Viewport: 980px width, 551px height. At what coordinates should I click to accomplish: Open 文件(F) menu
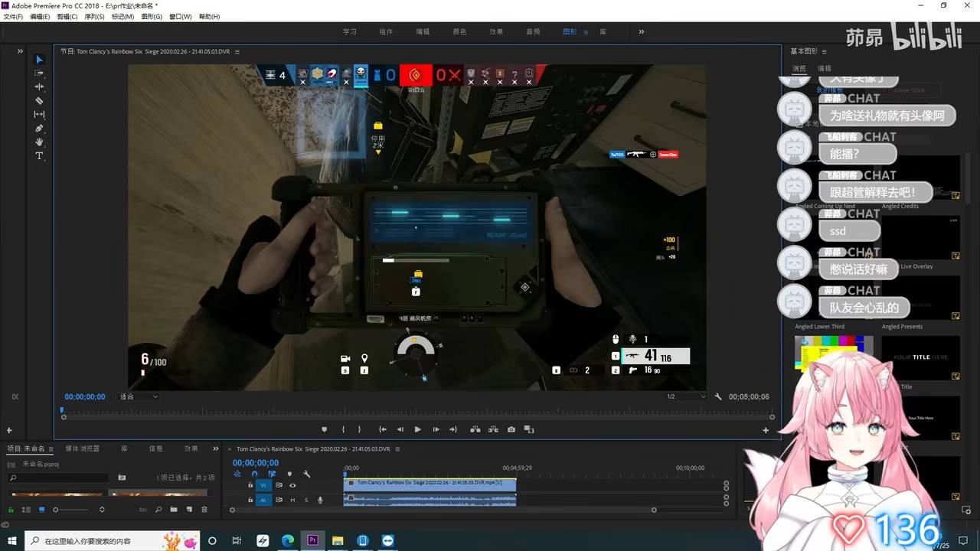13,17
